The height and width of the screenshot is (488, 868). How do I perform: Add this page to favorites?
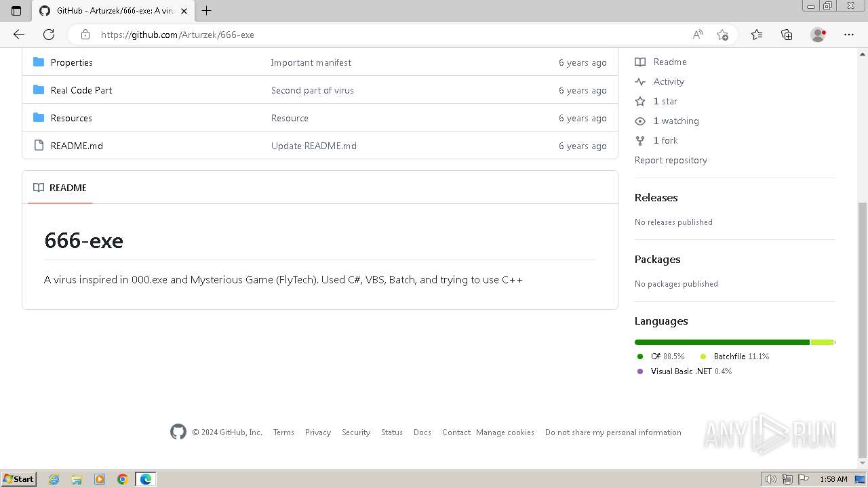722,35
